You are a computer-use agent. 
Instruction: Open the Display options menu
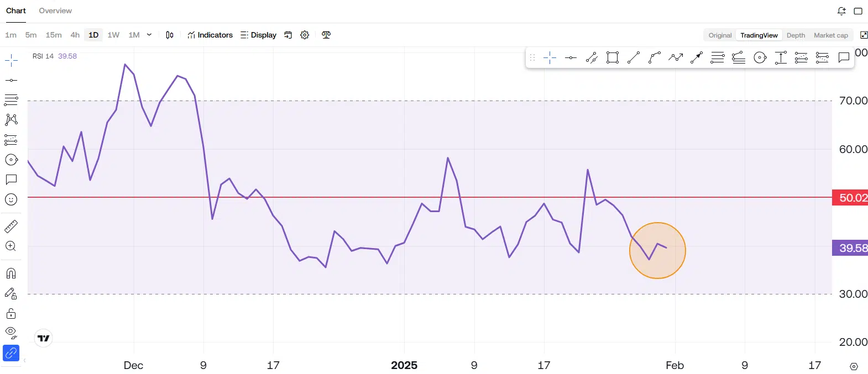[x=258, y=35]
